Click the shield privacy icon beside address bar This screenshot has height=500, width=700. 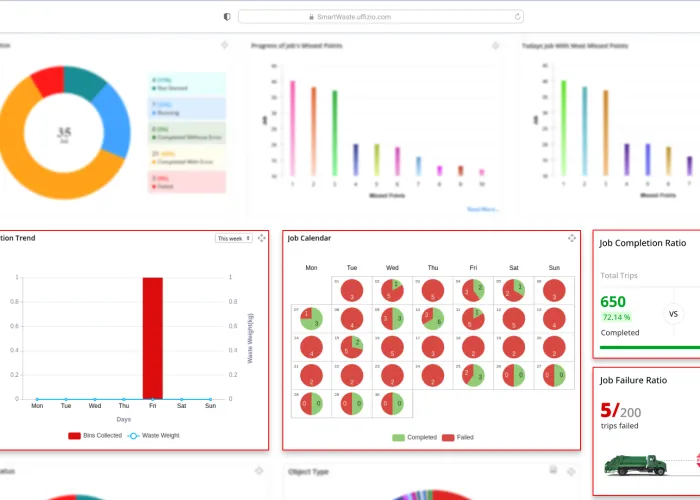point(227,17)
